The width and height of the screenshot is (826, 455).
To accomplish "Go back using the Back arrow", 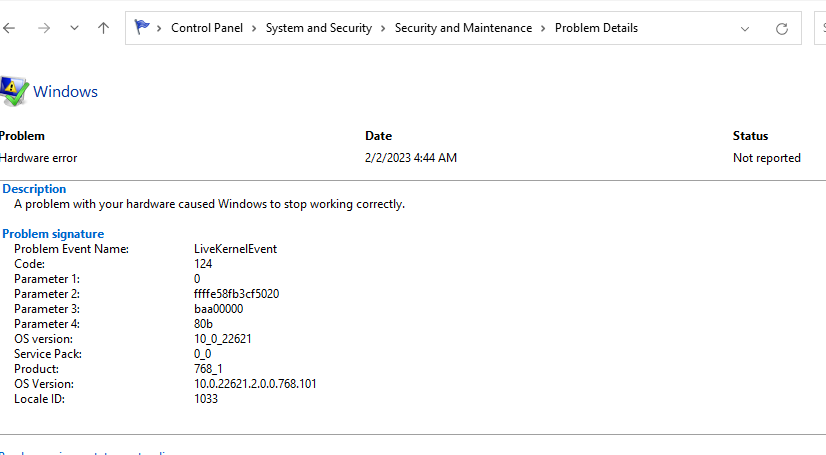I will click(x=9, y=29).
